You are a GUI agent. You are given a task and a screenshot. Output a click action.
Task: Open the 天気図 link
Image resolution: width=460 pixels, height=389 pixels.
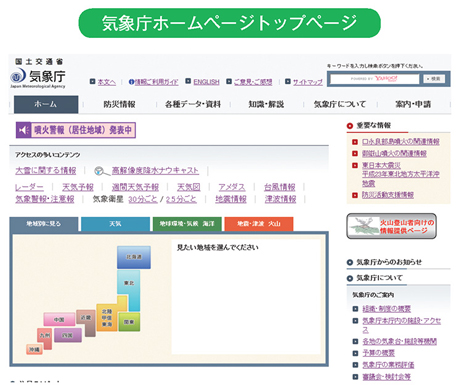pyautogui.click(x=189, y=187)
